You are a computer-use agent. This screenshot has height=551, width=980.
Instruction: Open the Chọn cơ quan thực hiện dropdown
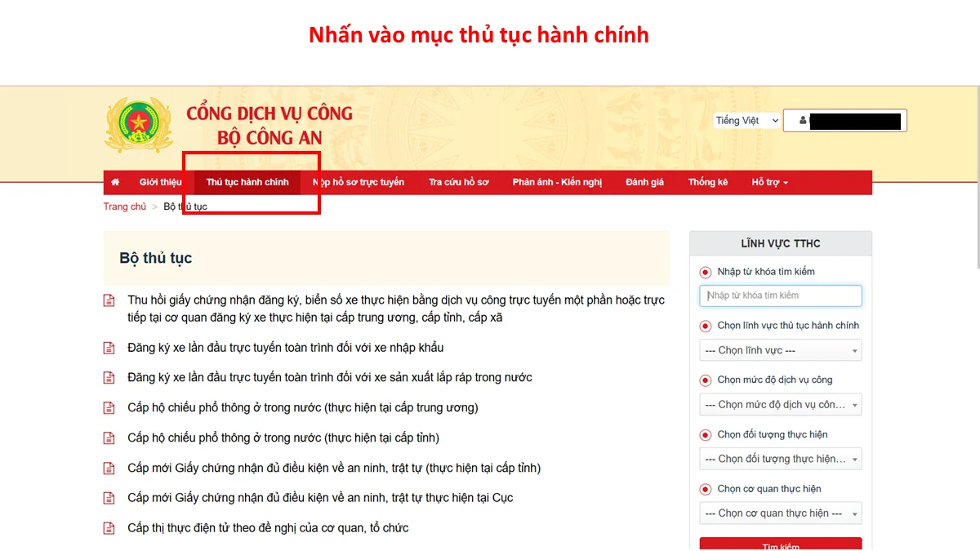pos(781,513)
